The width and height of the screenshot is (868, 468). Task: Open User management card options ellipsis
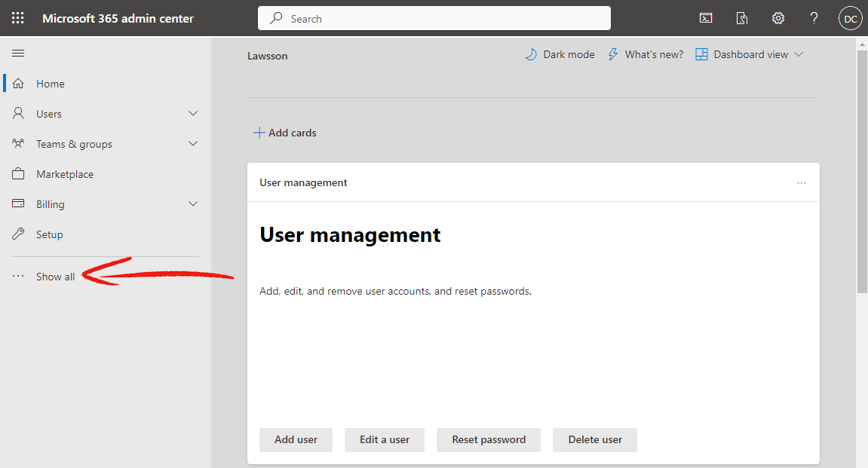point(802,182)
